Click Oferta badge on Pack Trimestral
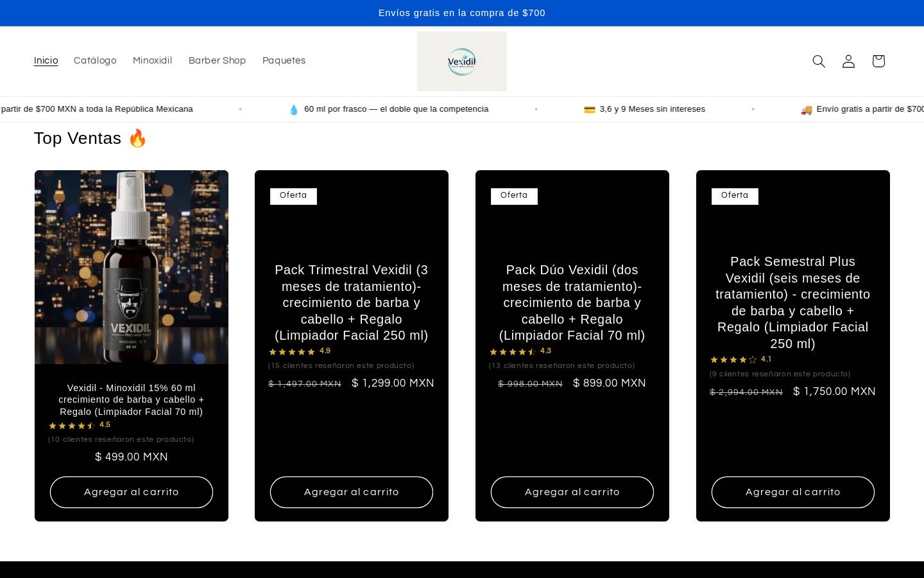The image size is (924, 578). point(294,196)
